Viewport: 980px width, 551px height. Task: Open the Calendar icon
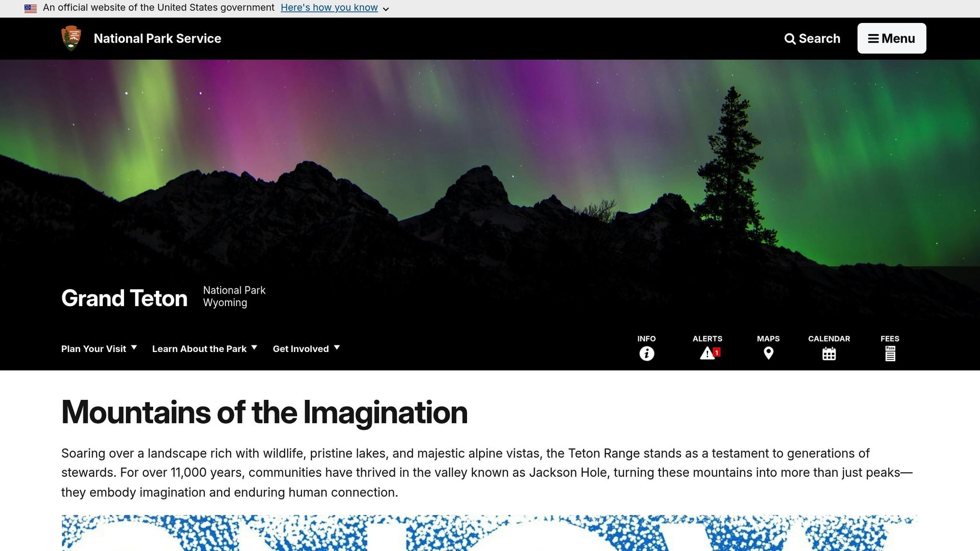click(x=829, y=353)
